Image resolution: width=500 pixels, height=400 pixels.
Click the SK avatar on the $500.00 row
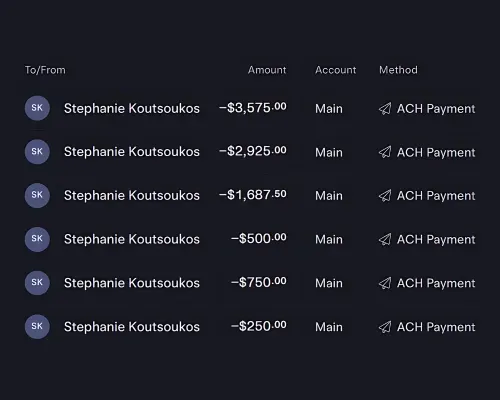(x=37, y=239)
